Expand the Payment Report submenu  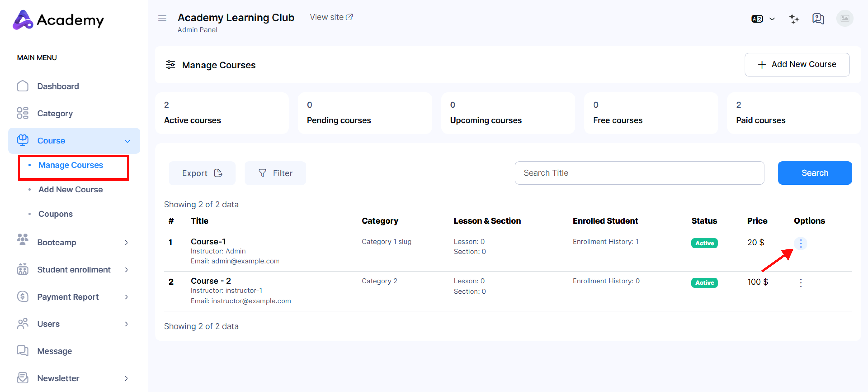pyautogui.click(x=126, y=296)
